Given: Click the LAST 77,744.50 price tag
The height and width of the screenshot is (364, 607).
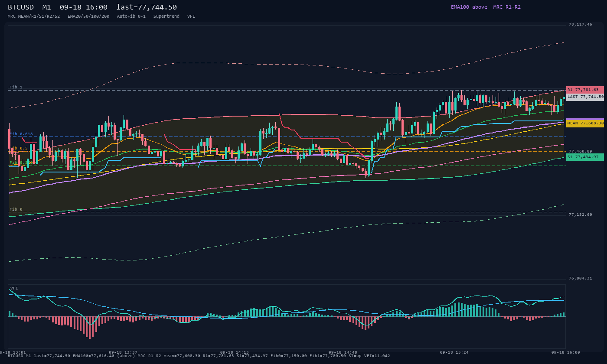Looking at the screenshot, I should (585, 97).
